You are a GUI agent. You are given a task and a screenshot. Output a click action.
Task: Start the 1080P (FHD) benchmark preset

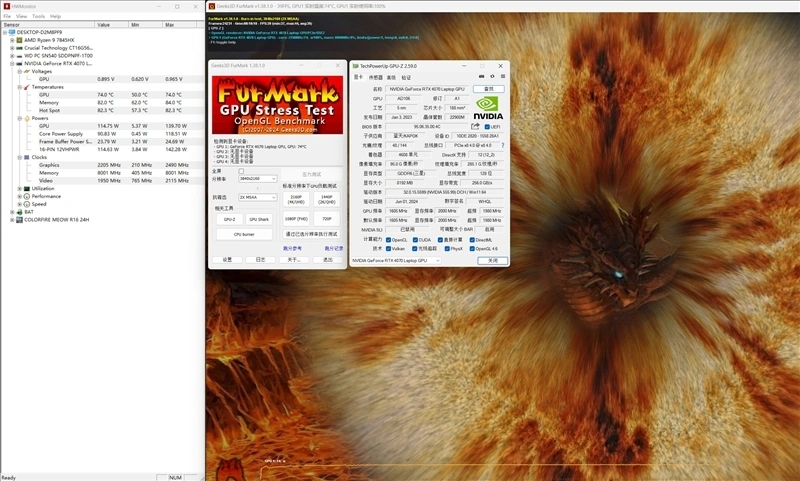point(296,218)
